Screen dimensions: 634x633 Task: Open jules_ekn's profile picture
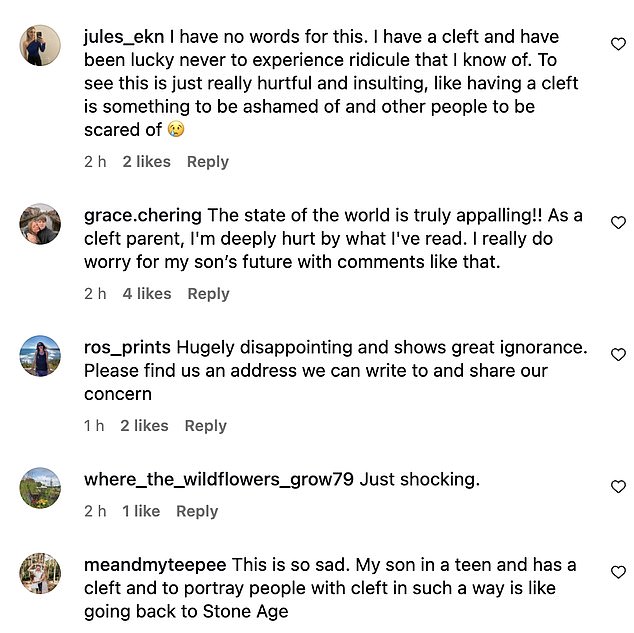(40, 46)
